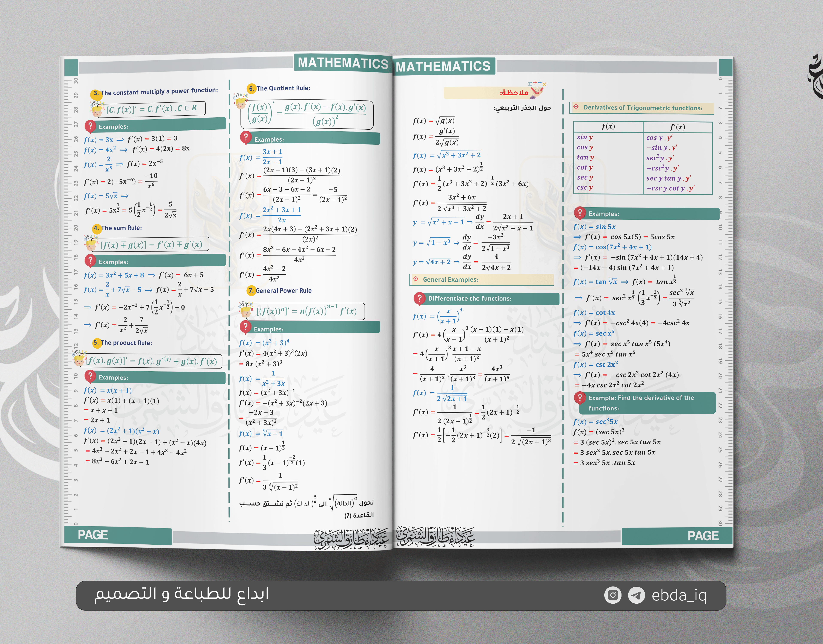Click the example f(x) = sin 5x
Image resolution: width=823 pixels, height=644 pixels.
[594, 227]
